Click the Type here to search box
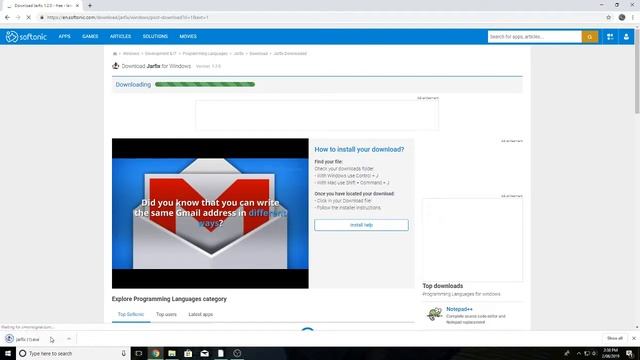The image size is (640, 360). [x=73, y=353]
